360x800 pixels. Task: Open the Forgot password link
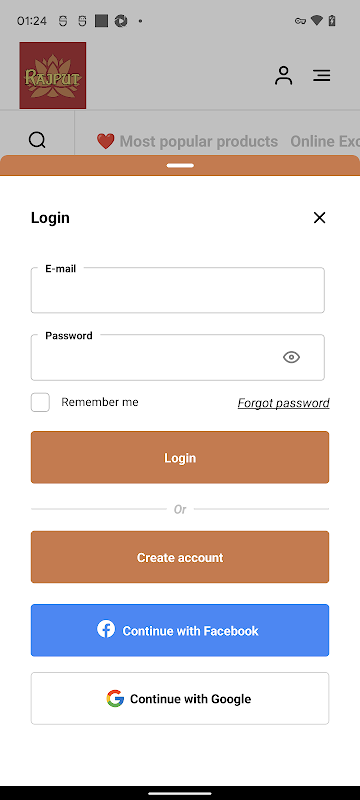(x=284, y=403)
